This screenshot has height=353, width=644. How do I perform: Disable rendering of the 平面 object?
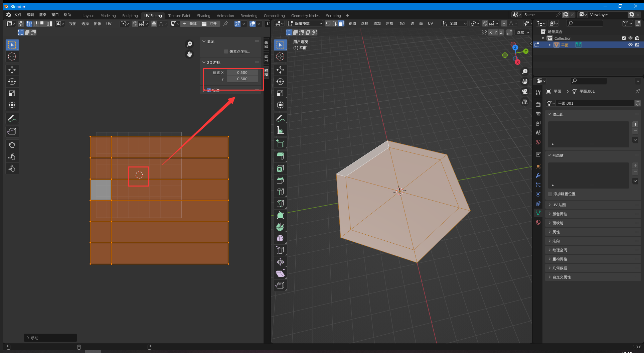637,45
